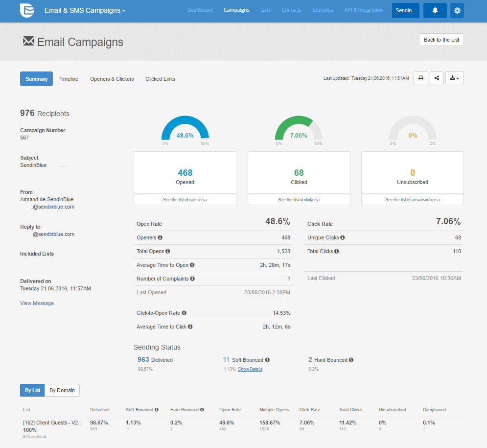The height and width of the screenshot is (448, 487).
Task: Show info for Openers
Action: [x=160, y=237]
